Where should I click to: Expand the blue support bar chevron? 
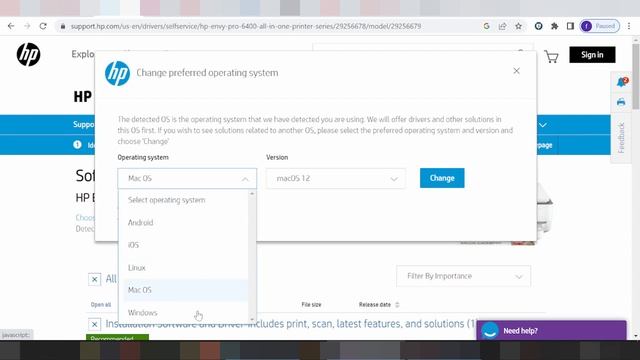(x=543, y=125)
